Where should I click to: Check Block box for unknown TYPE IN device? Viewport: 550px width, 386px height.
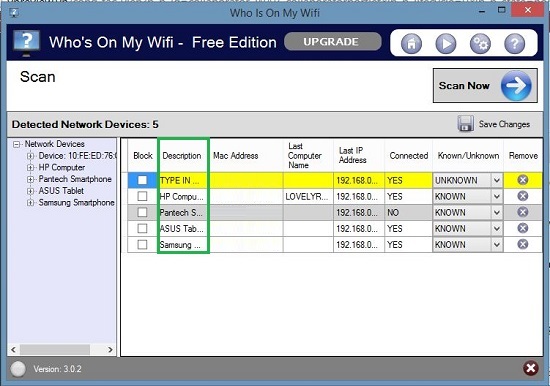click(142, 180)
